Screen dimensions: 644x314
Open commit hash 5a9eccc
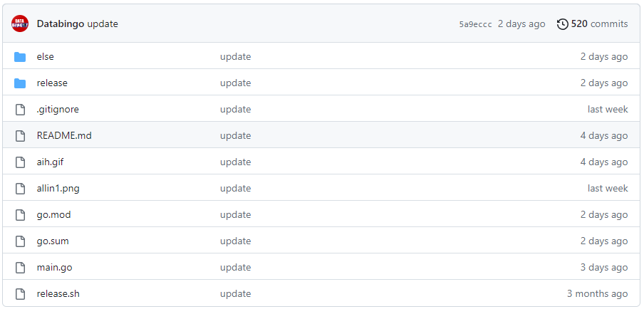pyautogui.click(x=475, y=24)
